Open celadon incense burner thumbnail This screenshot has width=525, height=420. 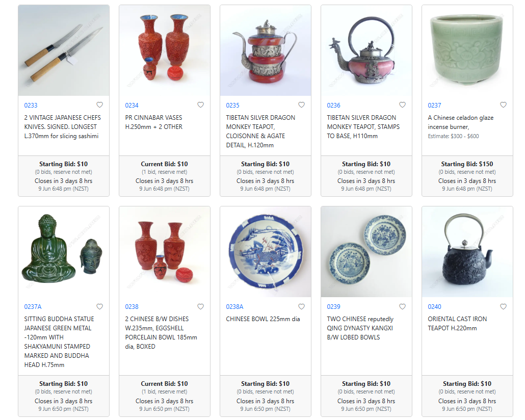click(467, 50)
